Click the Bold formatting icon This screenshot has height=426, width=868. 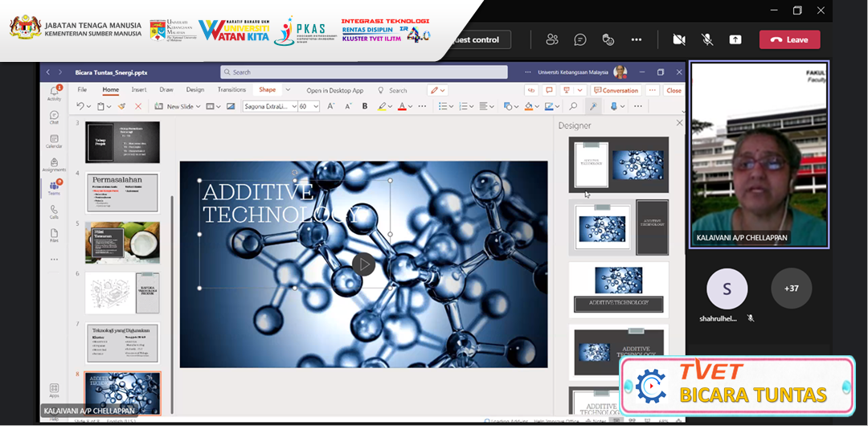tap(365, 106)
